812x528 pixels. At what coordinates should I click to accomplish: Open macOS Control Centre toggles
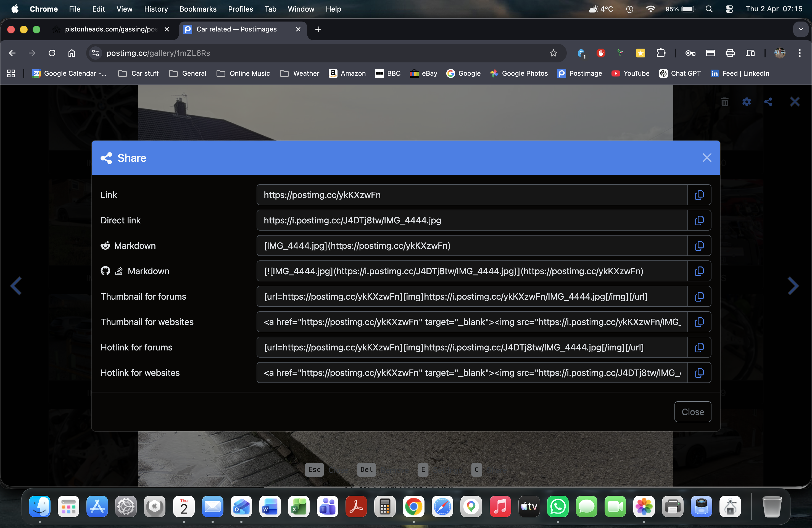click(729, 9)
